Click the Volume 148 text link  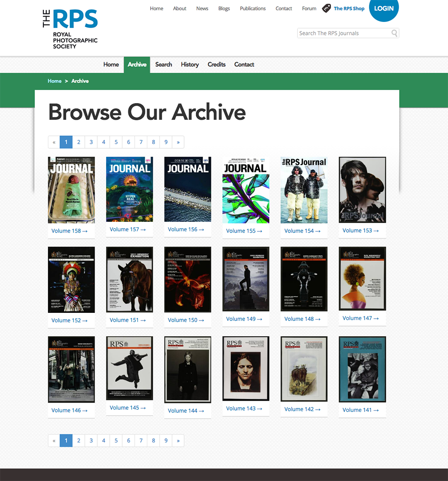[302, 319]
